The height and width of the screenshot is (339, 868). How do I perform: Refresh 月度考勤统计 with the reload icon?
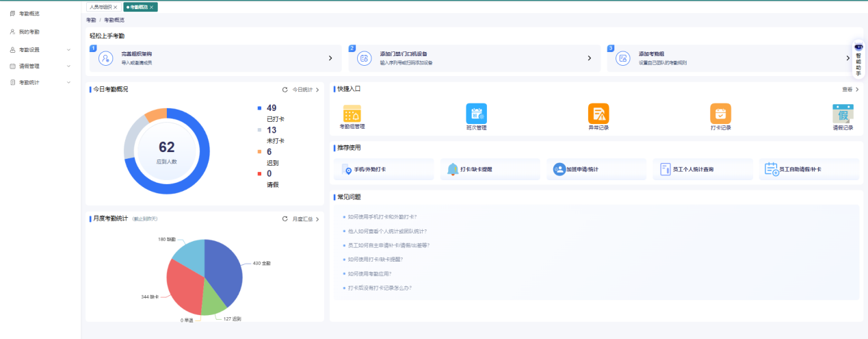285,219
